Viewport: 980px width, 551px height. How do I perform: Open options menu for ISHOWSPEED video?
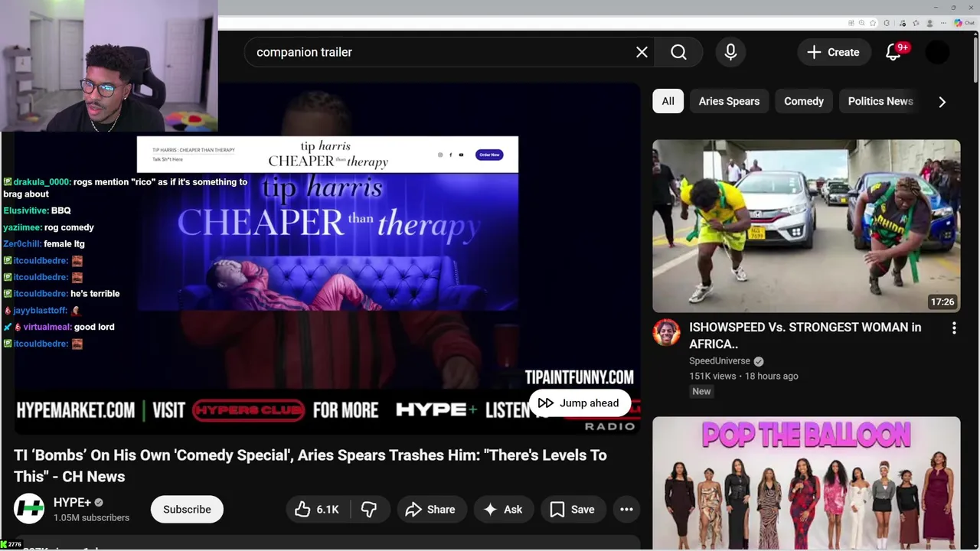coord(954,328)
